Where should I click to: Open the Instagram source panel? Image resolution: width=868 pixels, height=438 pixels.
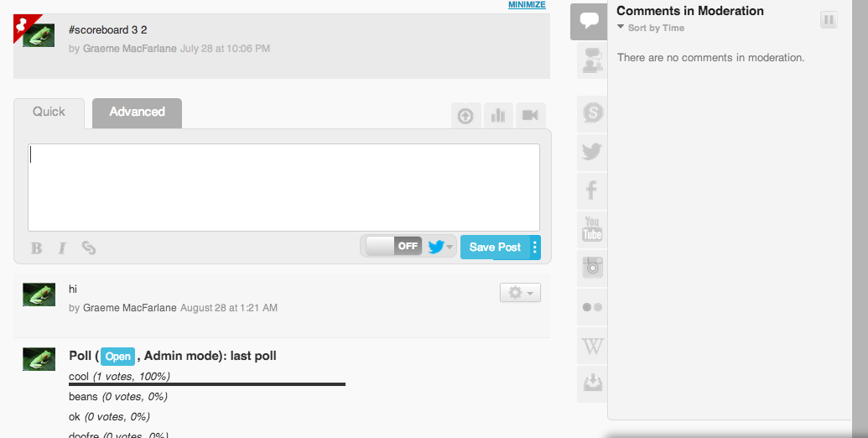pyautogui.click(x=592, y=268)
